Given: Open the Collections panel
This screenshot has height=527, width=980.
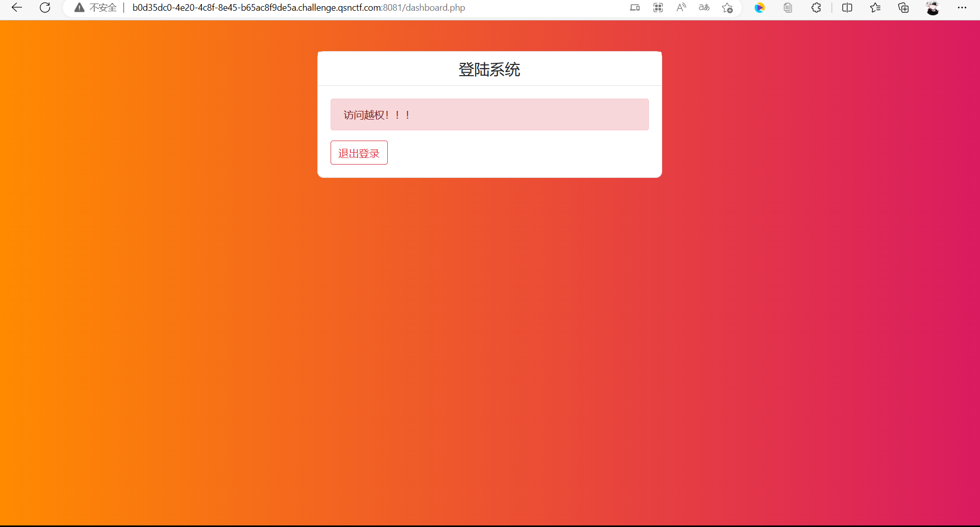Looking at the screenshot, I should coord(903,8).
